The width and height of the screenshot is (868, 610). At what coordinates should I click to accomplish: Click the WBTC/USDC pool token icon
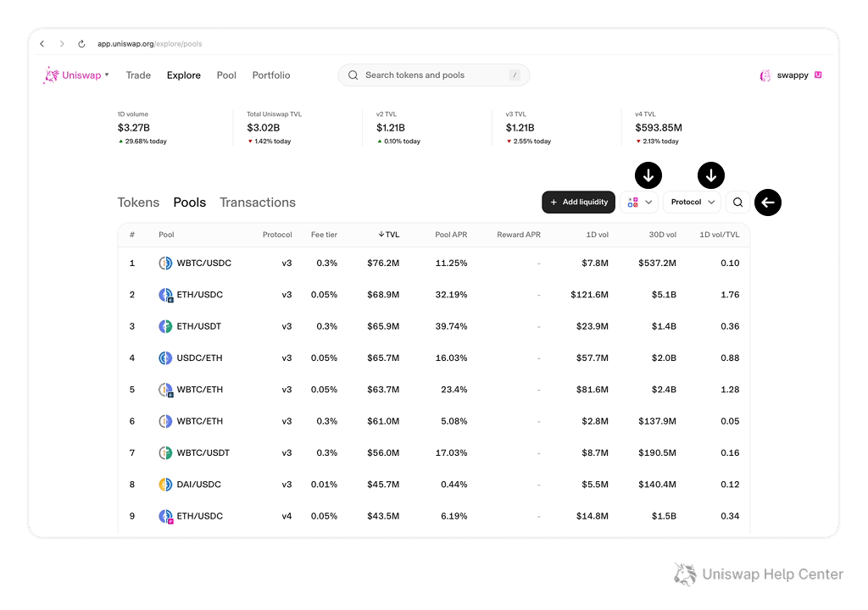tap(165, 263)
